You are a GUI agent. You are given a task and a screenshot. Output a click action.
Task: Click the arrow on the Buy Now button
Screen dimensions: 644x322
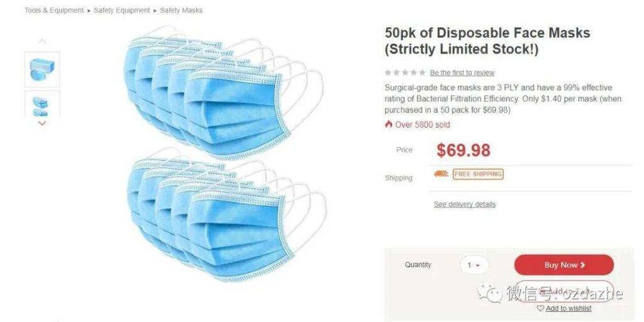pyautogui.click(x=582, y=265)
